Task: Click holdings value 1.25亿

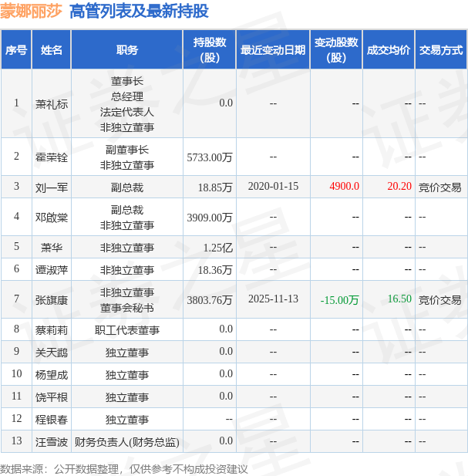Action: (x=217, y=248)
